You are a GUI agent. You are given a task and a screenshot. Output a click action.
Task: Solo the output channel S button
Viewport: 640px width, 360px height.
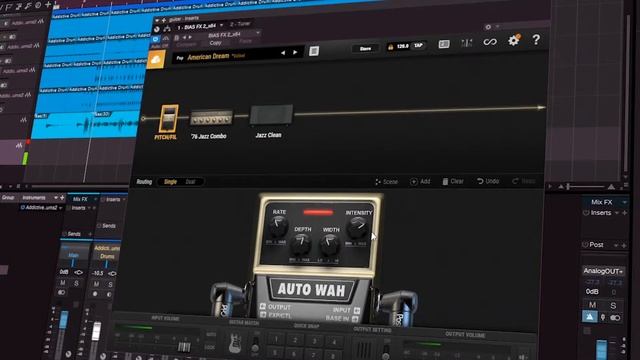pyautogui.click(x=613, y=305)
